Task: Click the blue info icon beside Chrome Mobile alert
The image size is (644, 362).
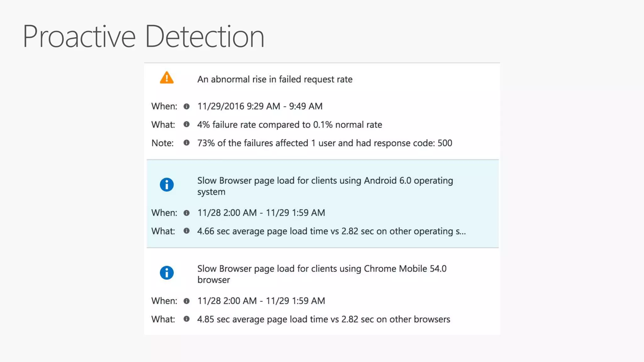Action: coord(167,273)
